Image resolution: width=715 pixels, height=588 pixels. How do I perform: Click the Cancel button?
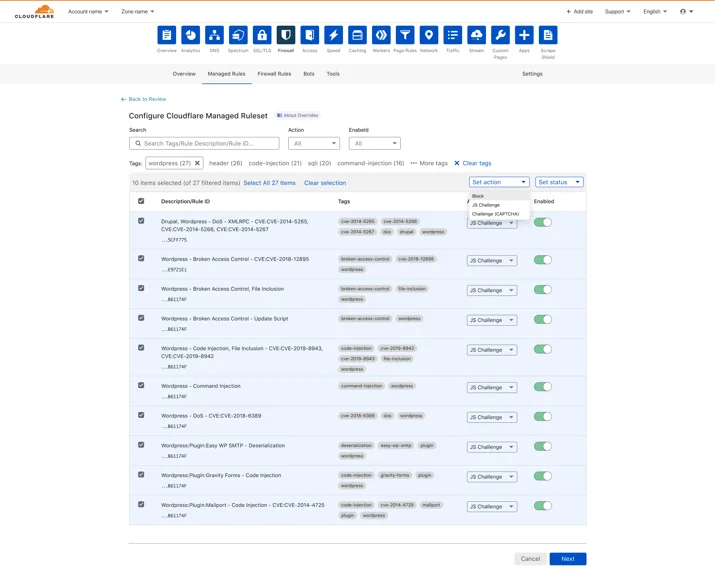click(530, 559)
